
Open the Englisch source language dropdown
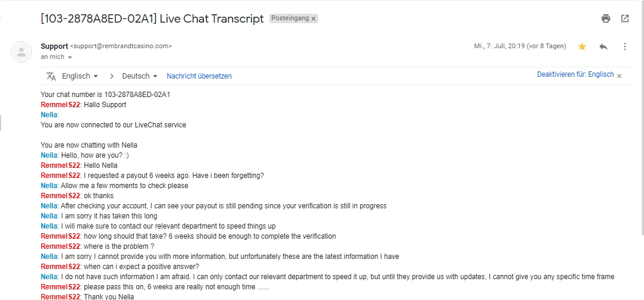(x=80, y=76)
